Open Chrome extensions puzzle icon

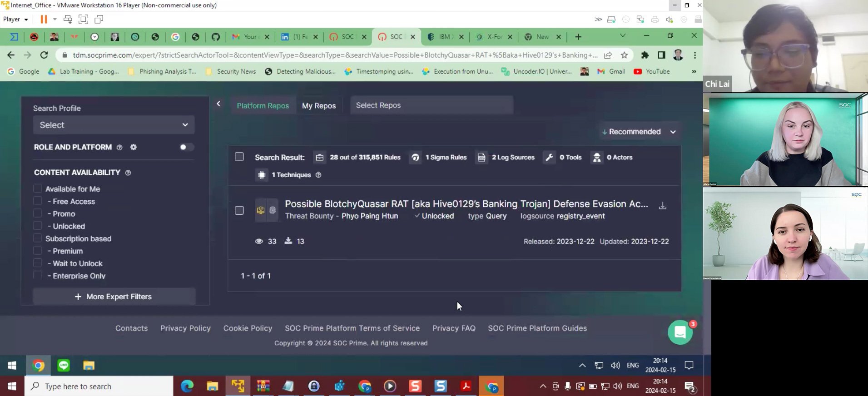pos(645,55)
